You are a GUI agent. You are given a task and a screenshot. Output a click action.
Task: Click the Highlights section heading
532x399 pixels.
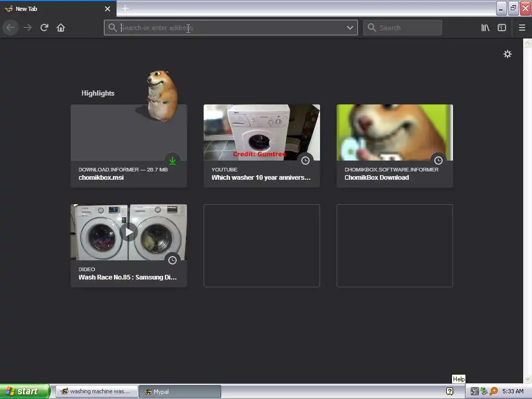click(98, 94)
